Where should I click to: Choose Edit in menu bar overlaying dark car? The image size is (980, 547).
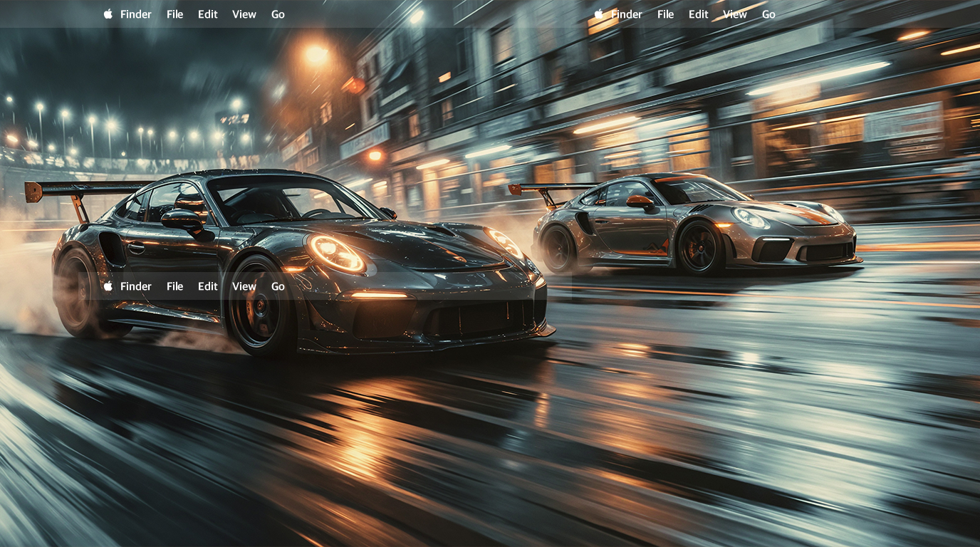208,286
